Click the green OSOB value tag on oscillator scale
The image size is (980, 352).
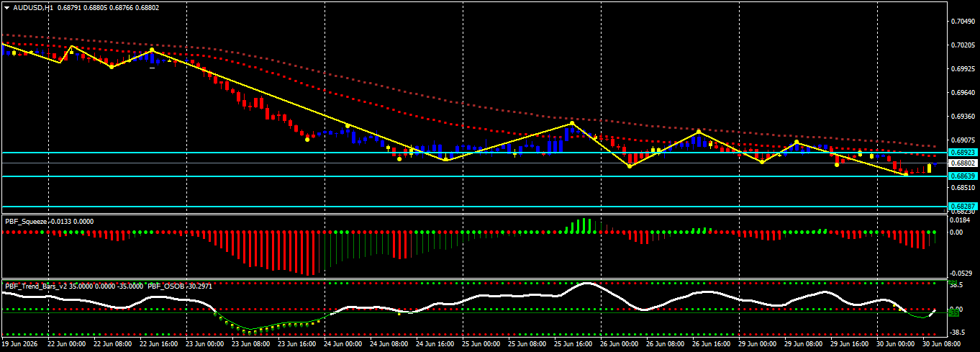(x=954, y=312)
